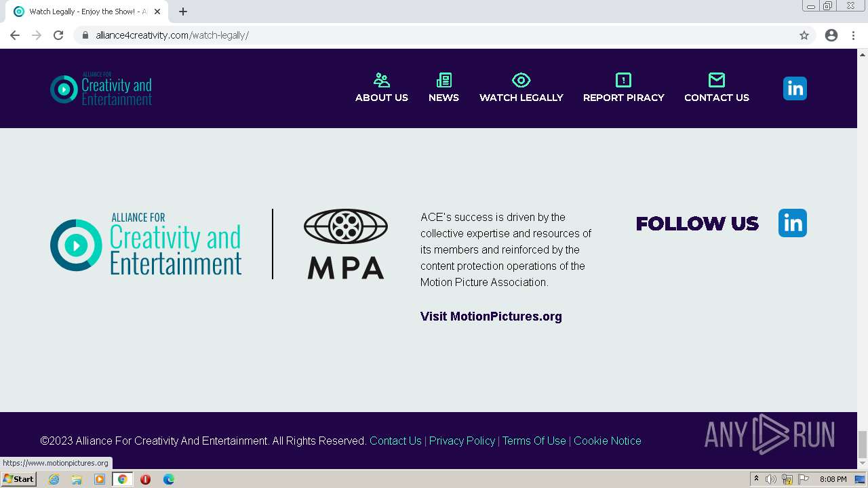Show hidden system tray icons
This screenshot has width=868, height=488.
[x=756, y=479]
